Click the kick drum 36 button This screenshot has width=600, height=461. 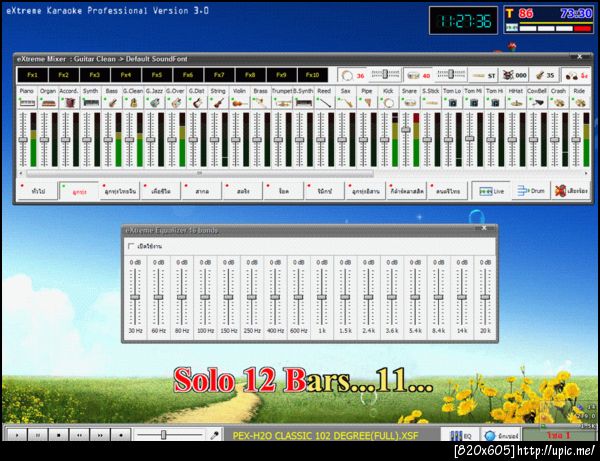click(352, 75)
